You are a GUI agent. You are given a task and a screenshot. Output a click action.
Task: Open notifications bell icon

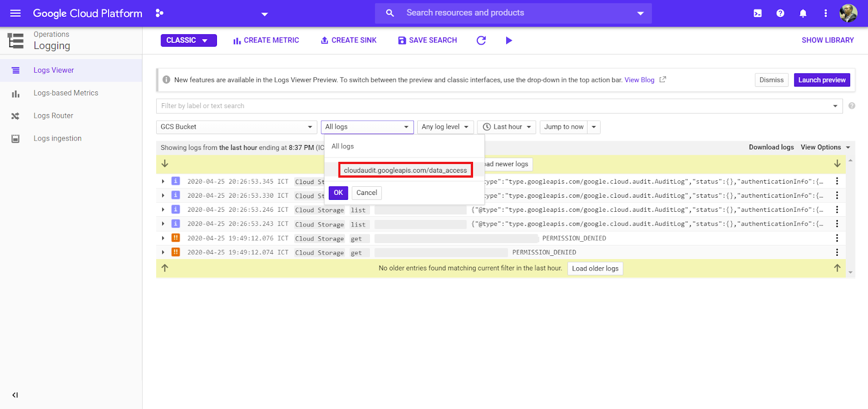point(803,13)
